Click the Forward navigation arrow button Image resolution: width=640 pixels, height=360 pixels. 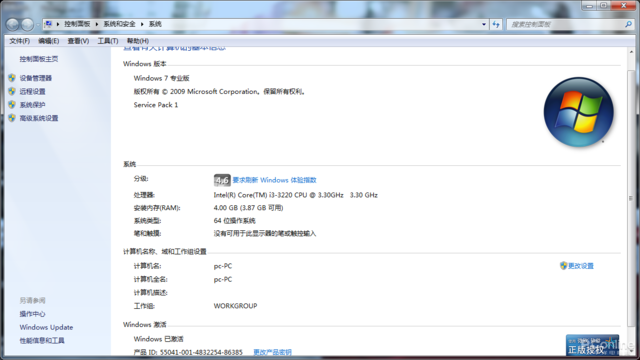[27, 24]
